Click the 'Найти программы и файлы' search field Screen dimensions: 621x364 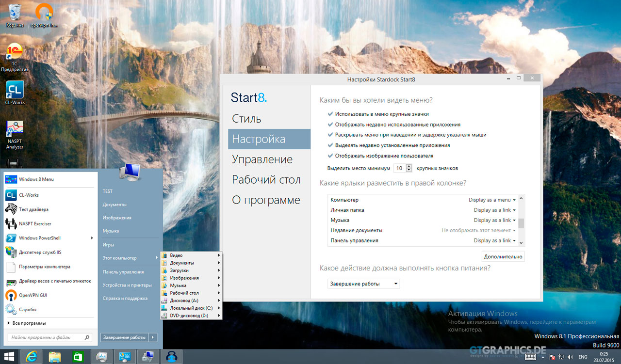[x=46, y=337]
